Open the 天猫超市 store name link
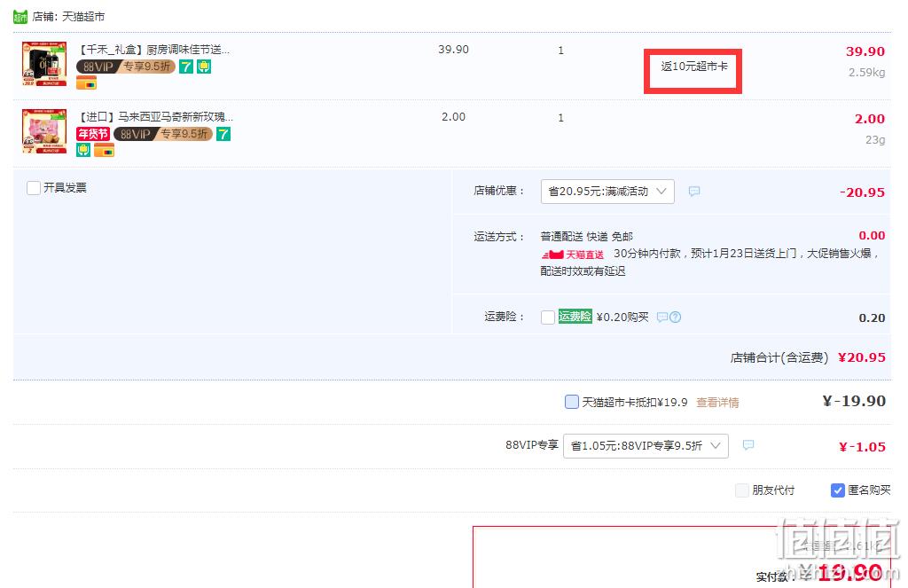Screen dimensions: 908x588 tap(83, 17)
